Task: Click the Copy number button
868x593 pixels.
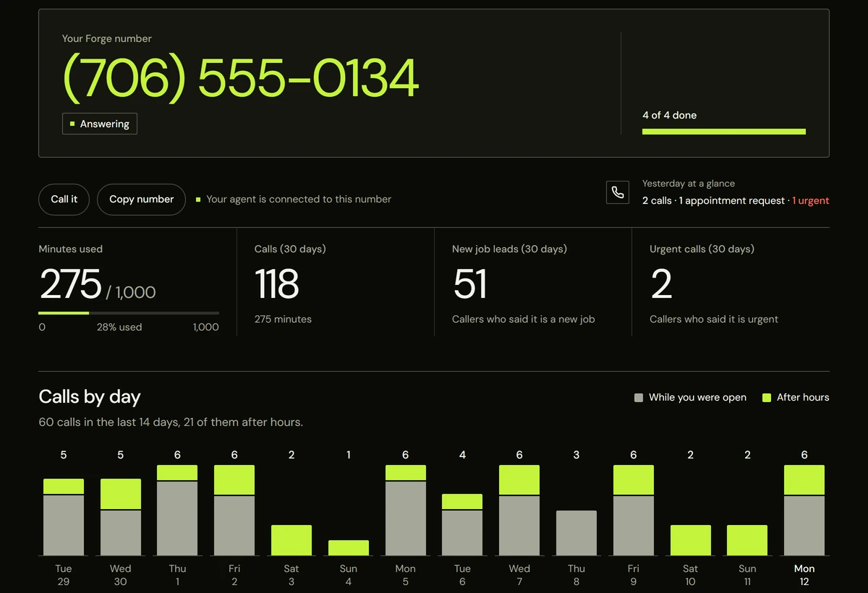Action: tap(141, 200)
